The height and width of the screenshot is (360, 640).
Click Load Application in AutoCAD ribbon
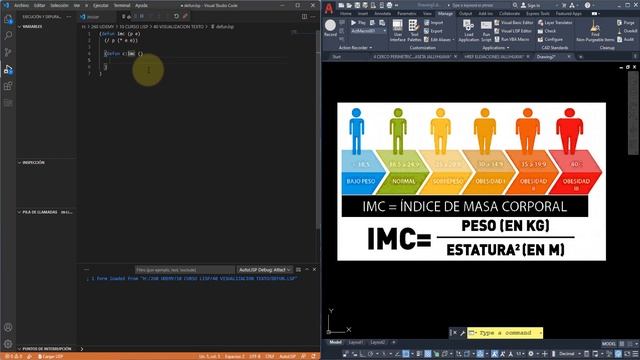(469, 31)
